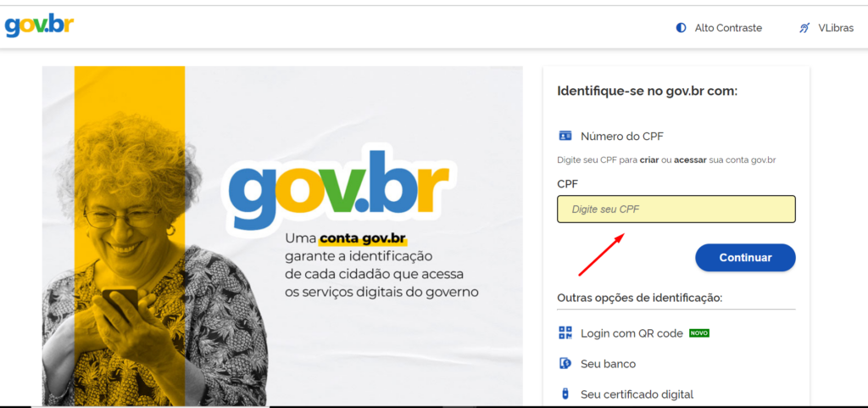Image resolution: width=868 pixels, height=408 pixels.
Task: Click the green NOVO badge
Action: click(698, 333)
